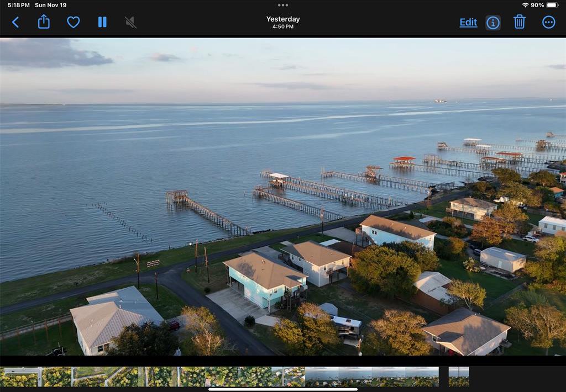Tap the Sun Nov 19 date in the status bar
The width and height of the screenshot is (566, 392).
coord(50,5)
